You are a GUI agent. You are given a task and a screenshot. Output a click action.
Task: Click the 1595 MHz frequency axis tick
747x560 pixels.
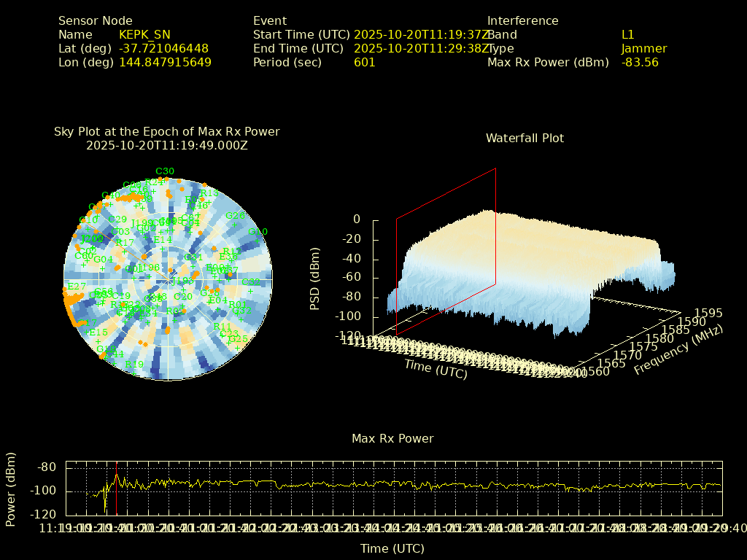(x=708, y=314)
